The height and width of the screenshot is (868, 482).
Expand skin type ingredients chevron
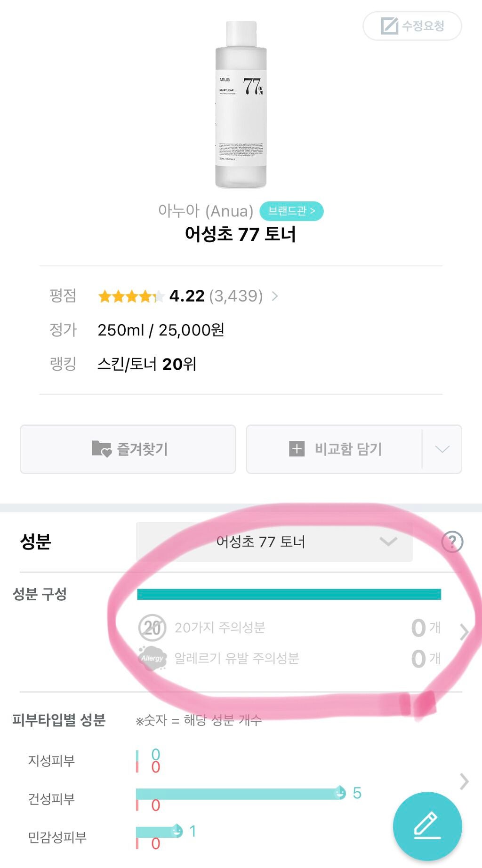[x=464, y=781]
